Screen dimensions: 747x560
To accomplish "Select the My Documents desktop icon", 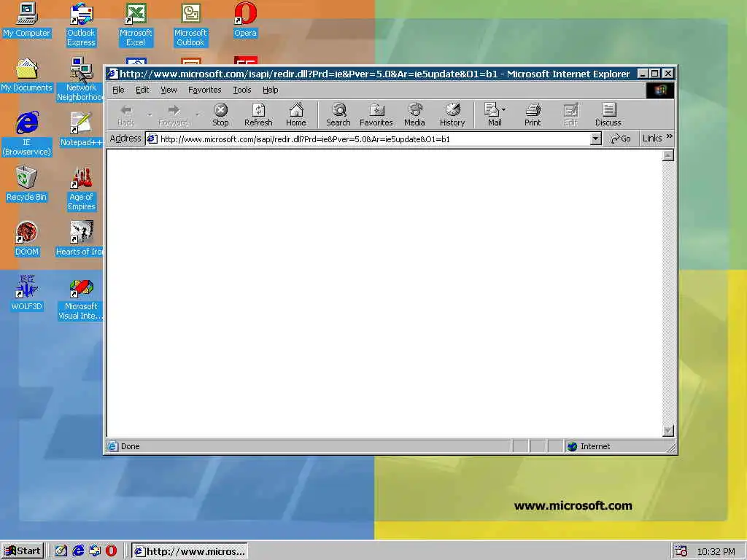I will point(26,75).
